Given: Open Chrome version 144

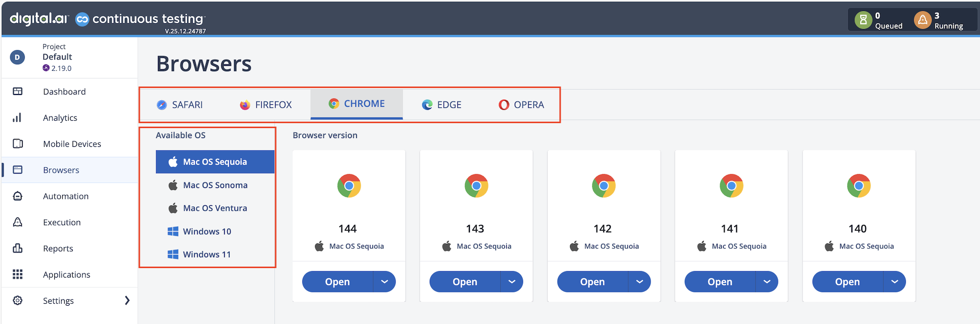Looking at the screenshot, I should (x=337, y=281).
